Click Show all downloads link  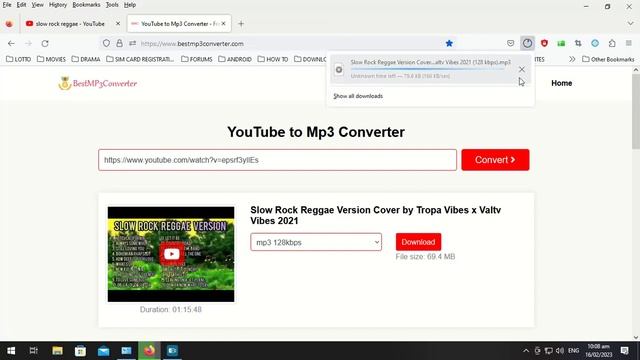pos(358,96)
